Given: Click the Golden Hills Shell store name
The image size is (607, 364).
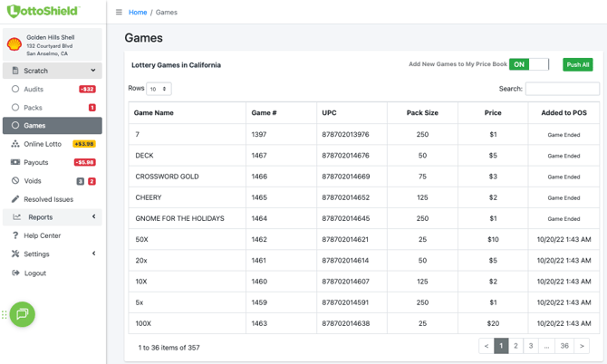Looking at the screenshot, I should click(51, 37).
